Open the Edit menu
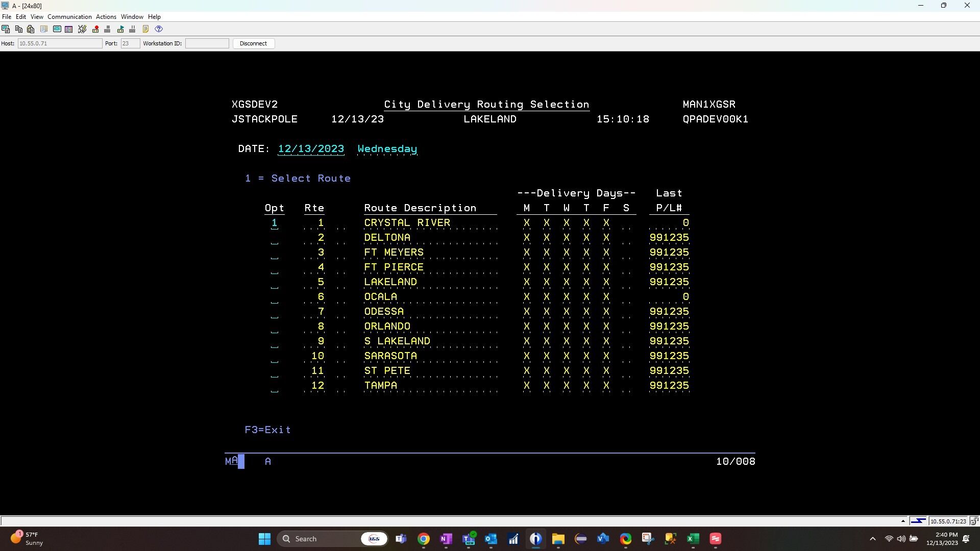The height and width of the screenshot is (551, 980). click(x=20, y=17)
